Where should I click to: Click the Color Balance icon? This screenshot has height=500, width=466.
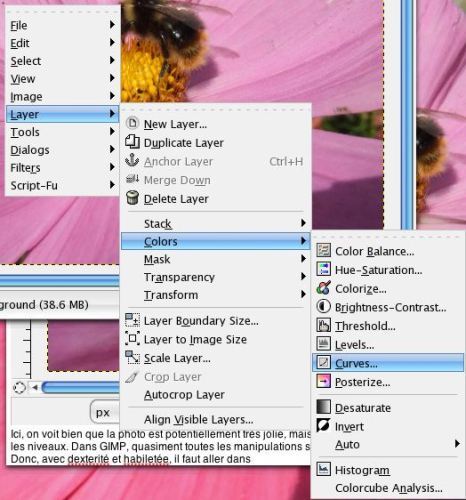coord(323,250)
